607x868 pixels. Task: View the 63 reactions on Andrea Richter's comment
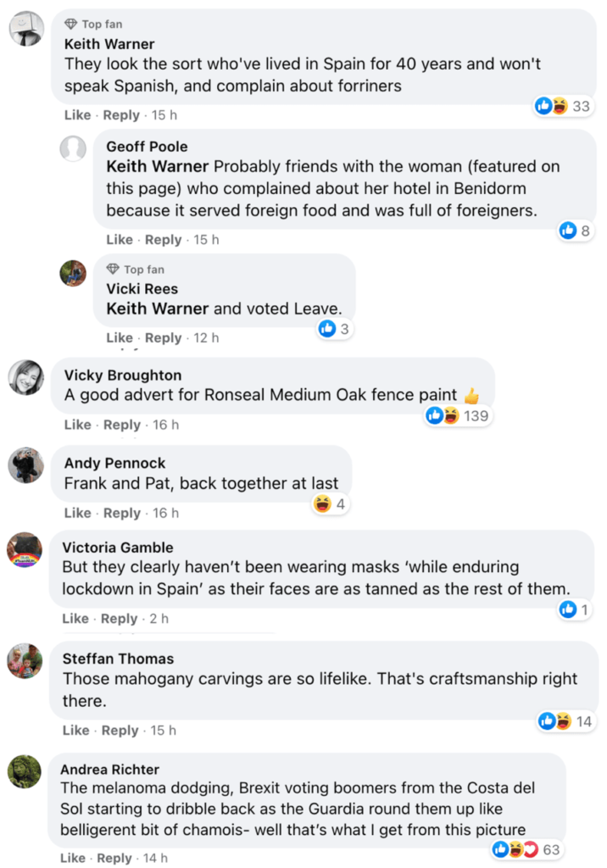[527, 849]
